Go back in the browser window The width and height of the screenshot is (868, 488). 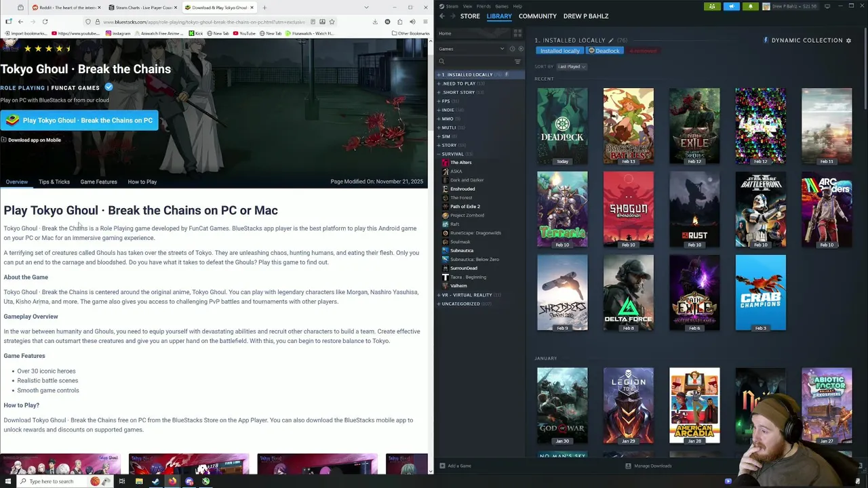(x=20, y=22)
